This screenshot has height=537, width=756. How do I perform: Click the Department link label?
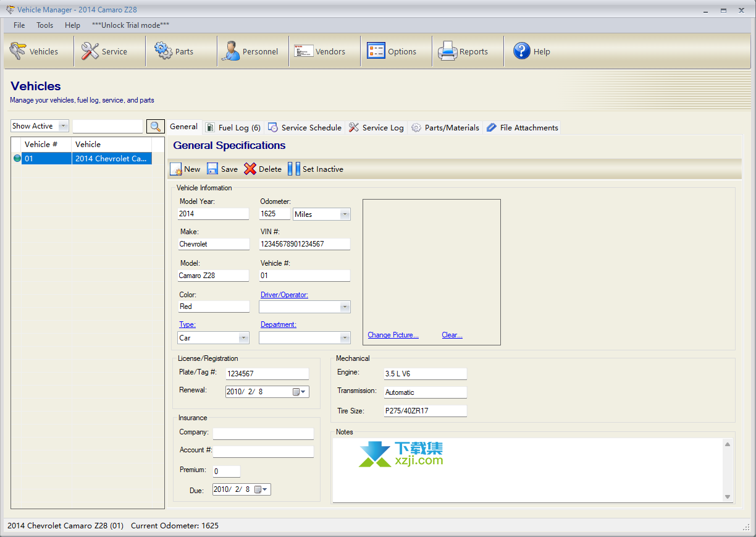(x=279, y=324)
